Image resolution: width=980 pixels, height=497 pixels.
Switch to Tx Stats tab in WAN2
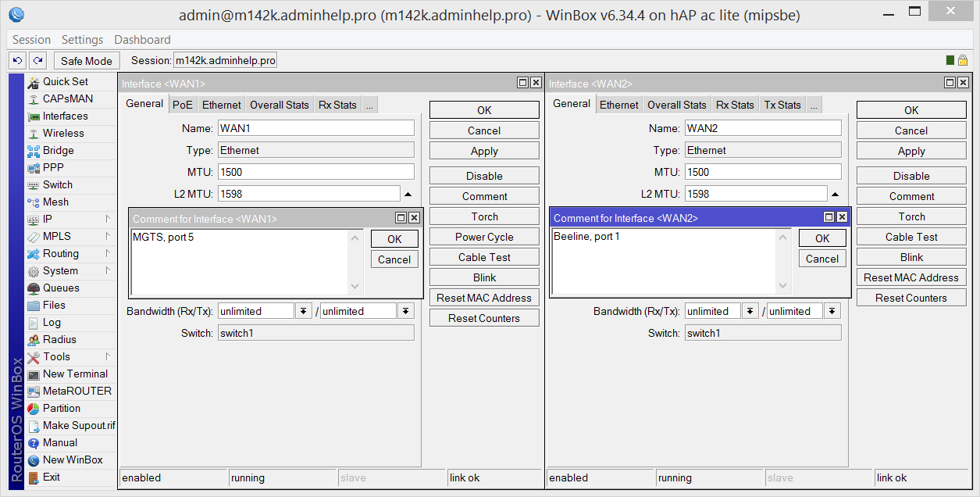tap(782, 105)
